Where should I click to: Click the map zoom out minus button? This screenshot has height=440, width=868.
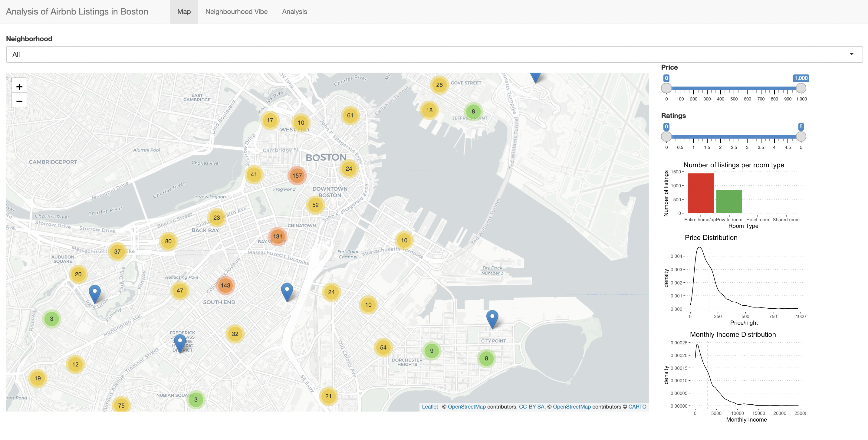pos(19,101)
